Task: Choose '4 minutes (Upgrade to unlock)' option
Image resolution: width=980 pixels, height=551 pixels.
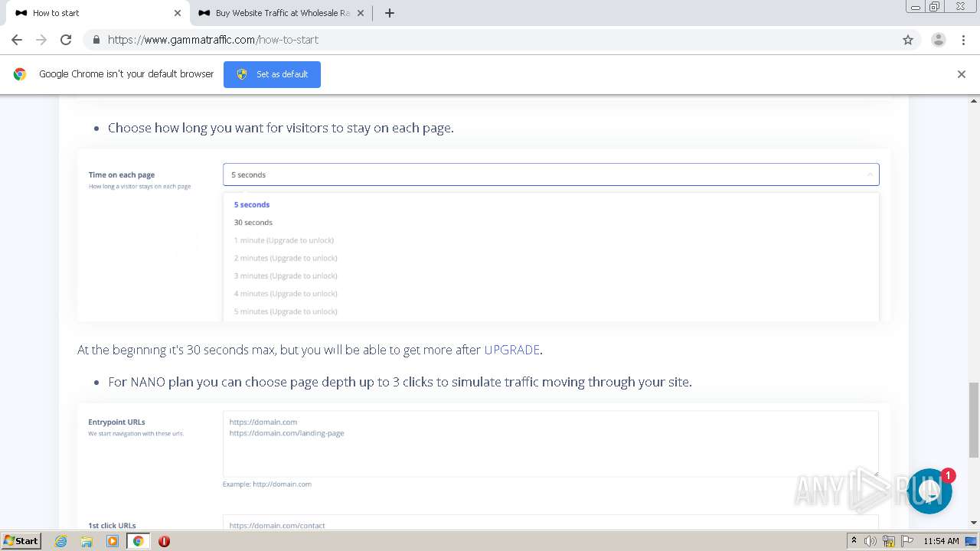Action: pyautogui.click(x=286, y=294)
